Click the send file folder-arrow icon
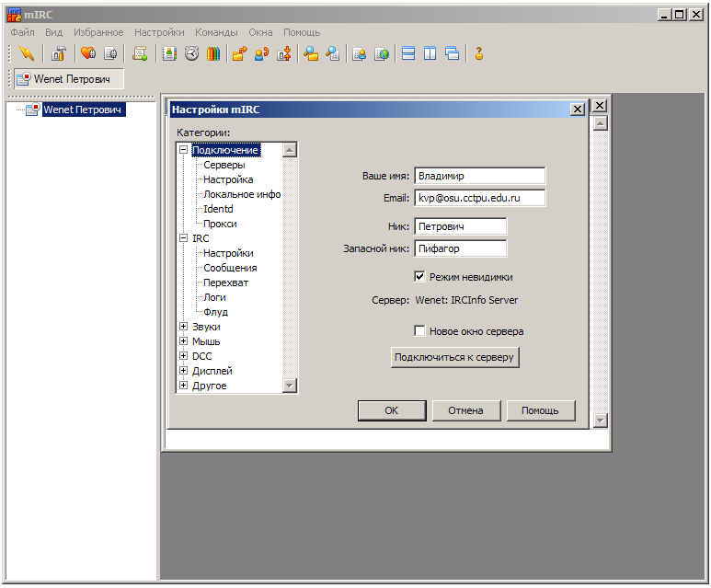The width and height of the screenshot is (711, 588). coord(239,53)
